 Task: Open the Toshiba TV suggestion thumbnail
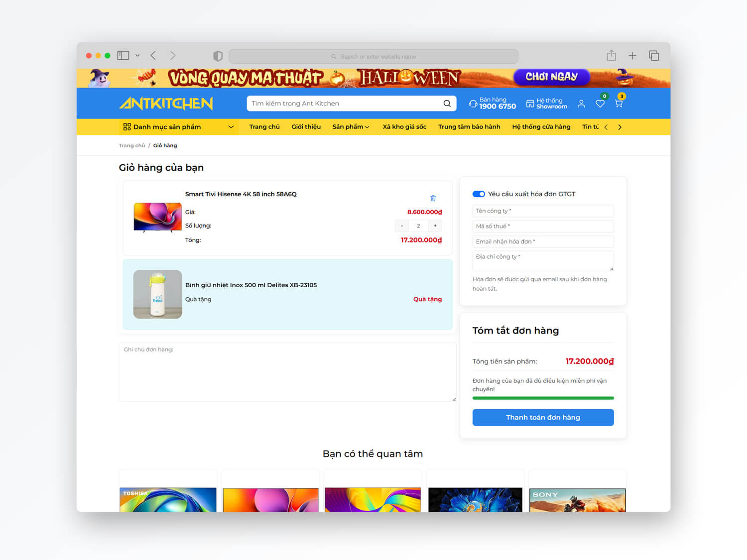pos(168,500)
